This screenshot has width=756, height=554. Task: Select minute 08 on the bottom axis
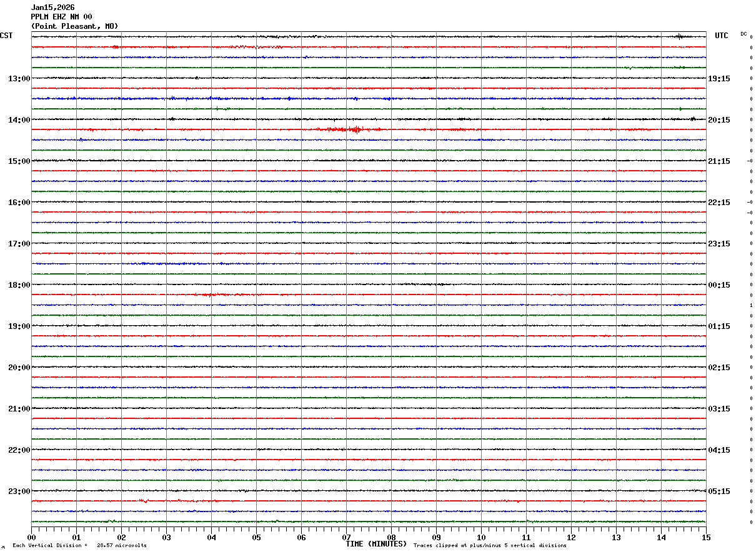click(391, 537)
